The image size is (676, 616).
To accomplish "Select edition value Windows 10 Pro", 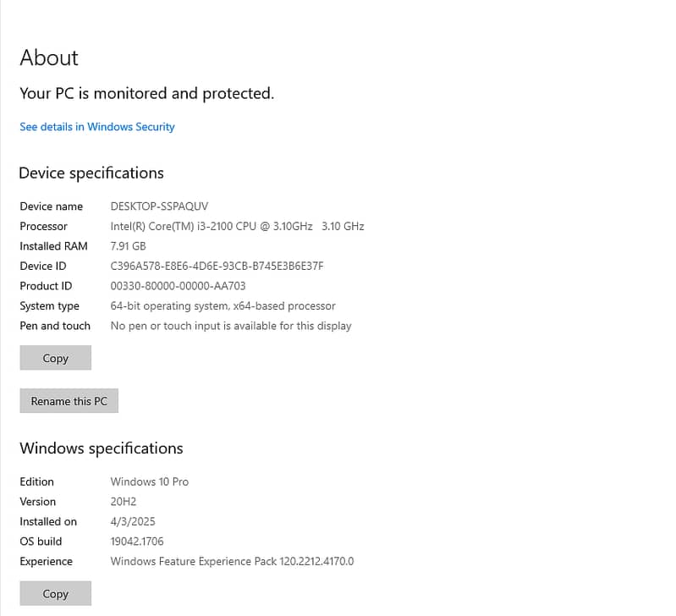I will [x=150, y=481].
